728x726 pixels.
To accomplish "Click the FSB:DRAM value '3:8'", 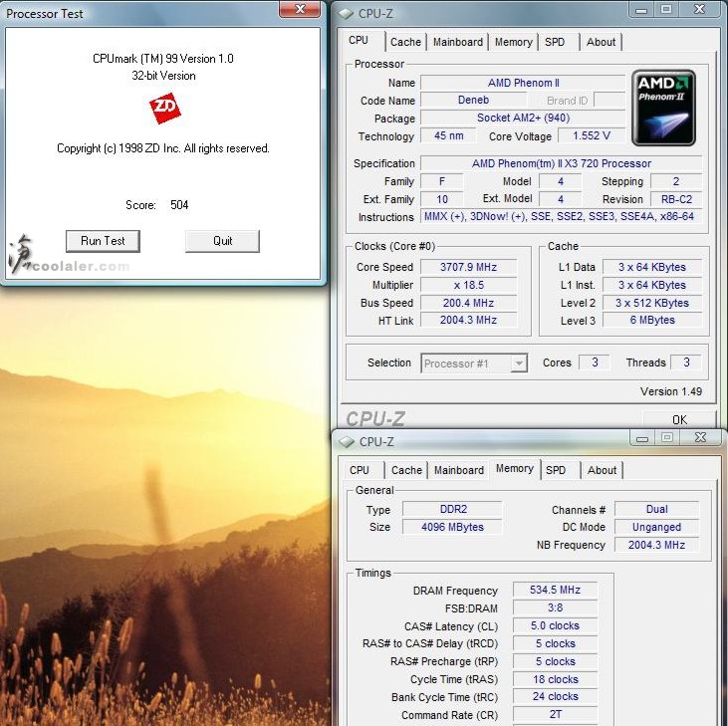I will [556, 607].
